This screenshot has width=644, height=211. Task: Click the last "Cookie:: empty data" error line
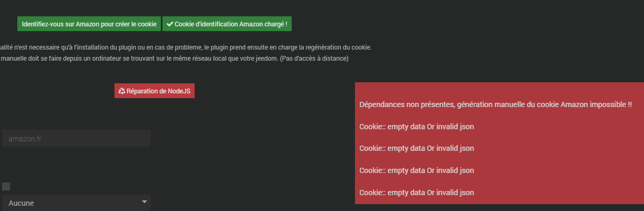(x=417, y=193)
